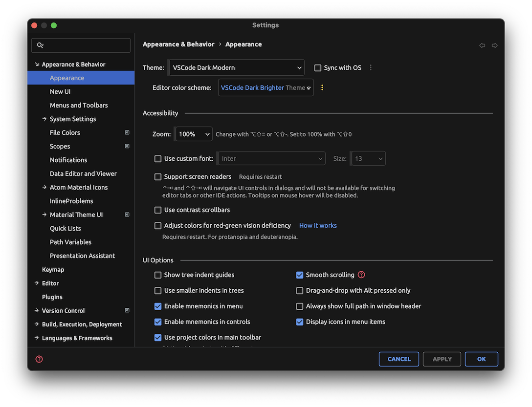This screenshot has width=532, height=407.
Task: Open the How it works link
Action: click(x=318, y=225)
